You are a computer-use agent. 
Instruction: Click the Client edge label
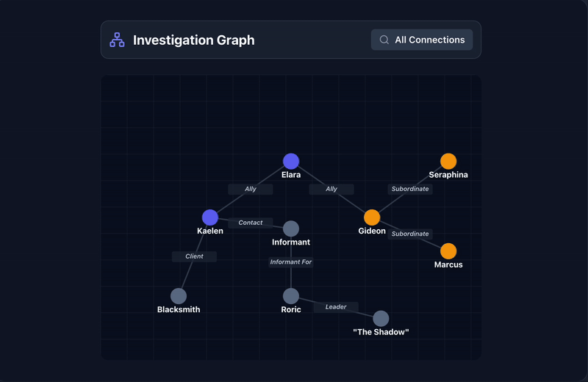(x=194, y=256)
